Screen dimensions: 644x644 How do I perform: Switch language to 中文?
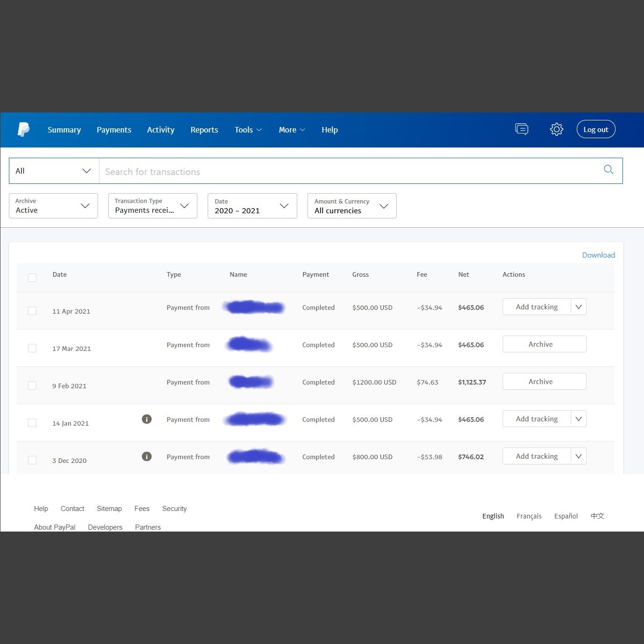[597, 516]
